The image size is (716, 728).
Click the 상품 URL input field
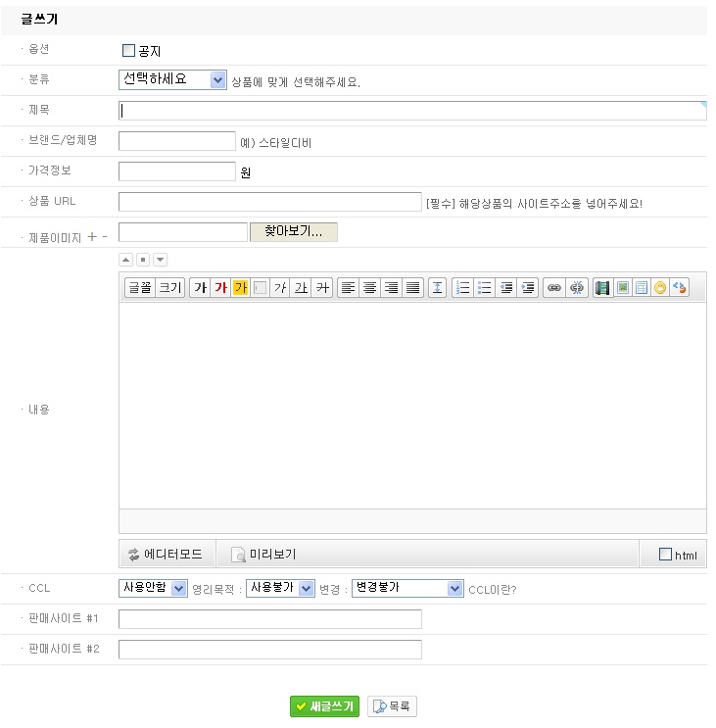click(x=269, y=202)
